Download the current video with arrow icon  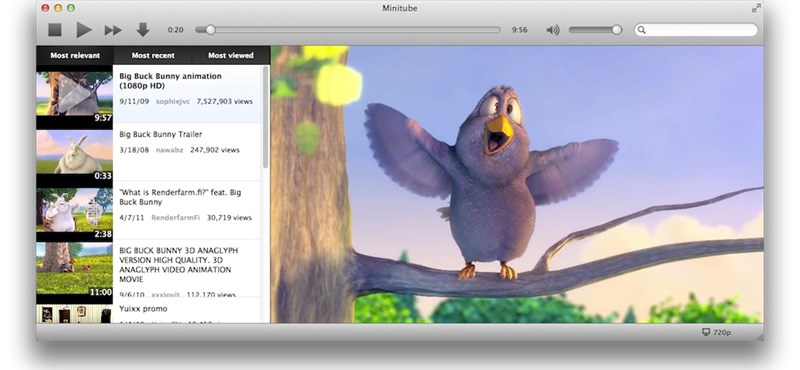143,30
